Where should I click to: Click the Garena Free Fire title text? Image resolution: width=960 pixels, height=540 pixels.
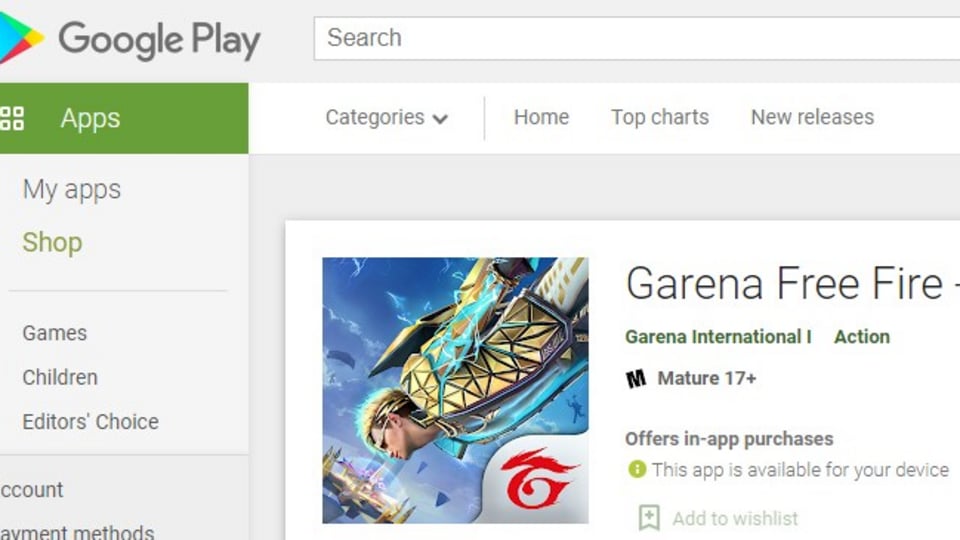[792, 283]
